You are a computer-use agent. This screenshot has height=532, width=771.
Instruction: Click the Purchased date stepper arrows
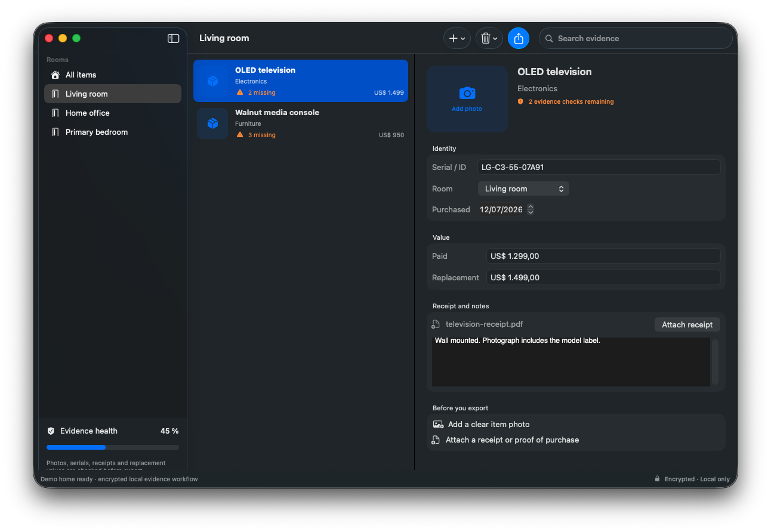click(x=531, y=209)
